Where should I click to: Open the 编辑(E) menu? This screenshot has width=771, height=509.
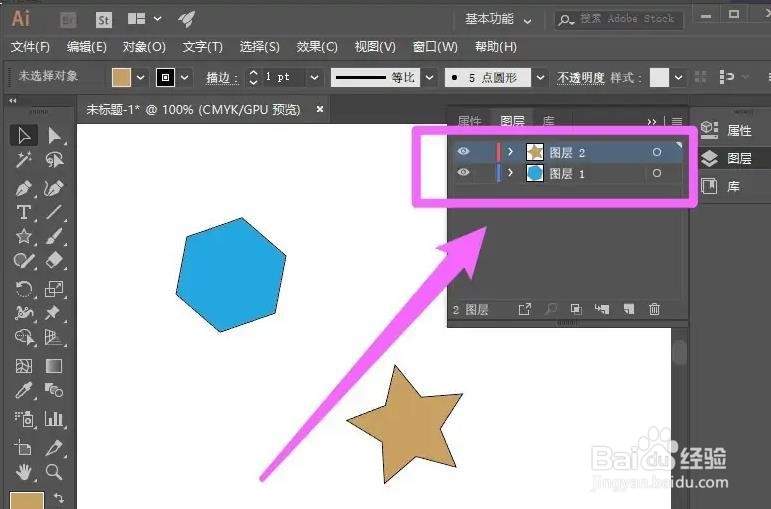coord(87,47)
